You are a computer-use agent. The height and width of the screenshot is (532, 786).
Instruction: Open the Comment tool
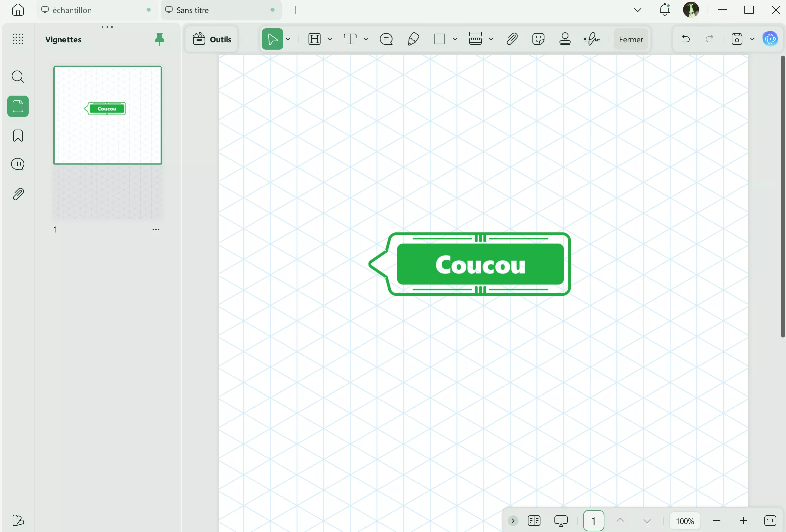click(386, 39)
